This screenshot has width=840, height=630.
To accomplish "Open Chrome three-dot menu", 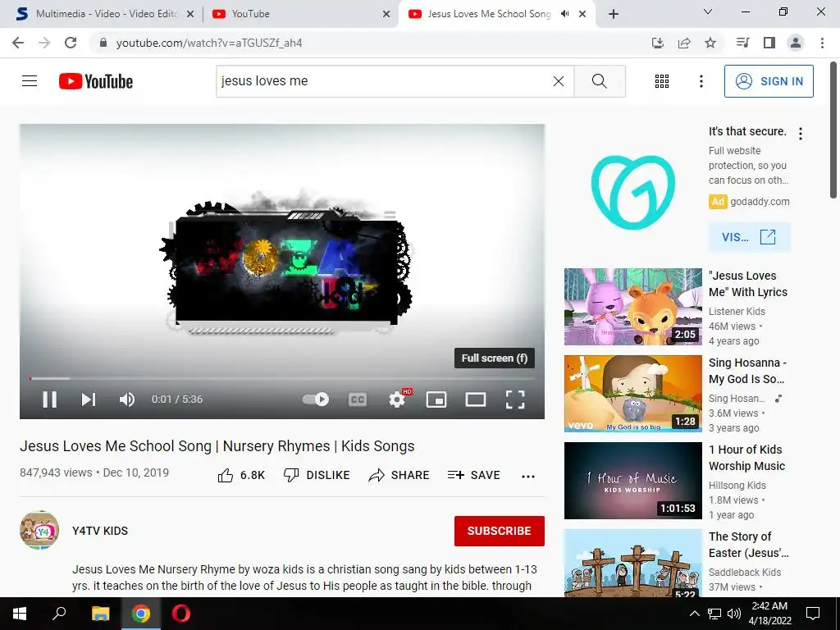I will [822, 43].
